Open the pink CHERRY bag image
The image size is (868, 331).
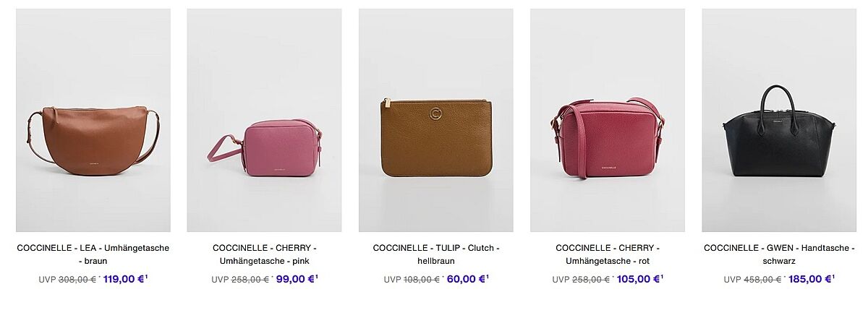click(x=264, y=120)
